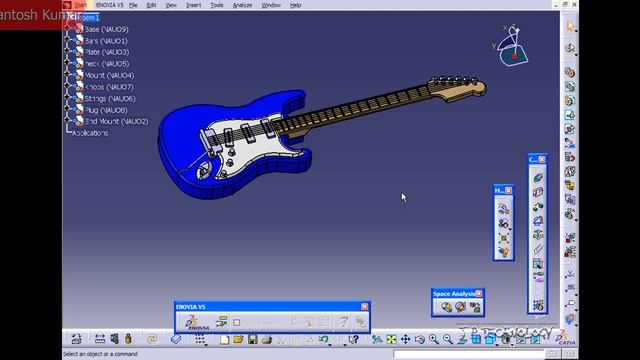Image resolution: width=640 pixels, height=360 pixels.
Task: Select the Pan four-arrow icon
Action: pyautogui.click(x=405, y=339)
